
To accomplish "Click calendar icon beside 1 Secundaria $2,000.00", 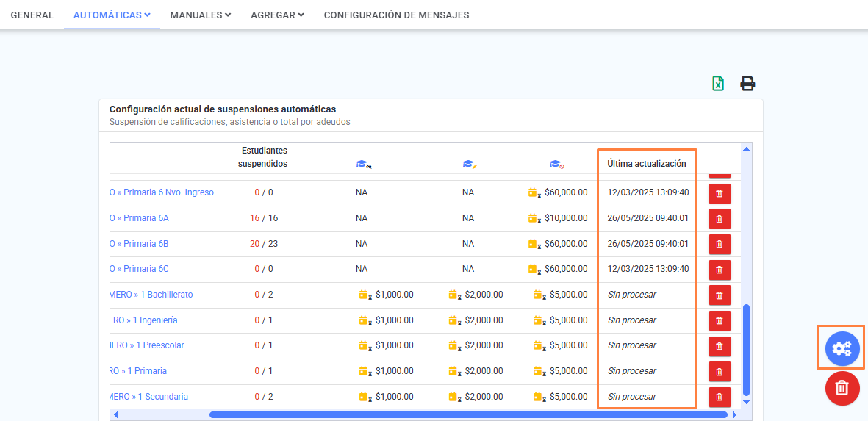I will pyautogui.click(x=454, y=397).
